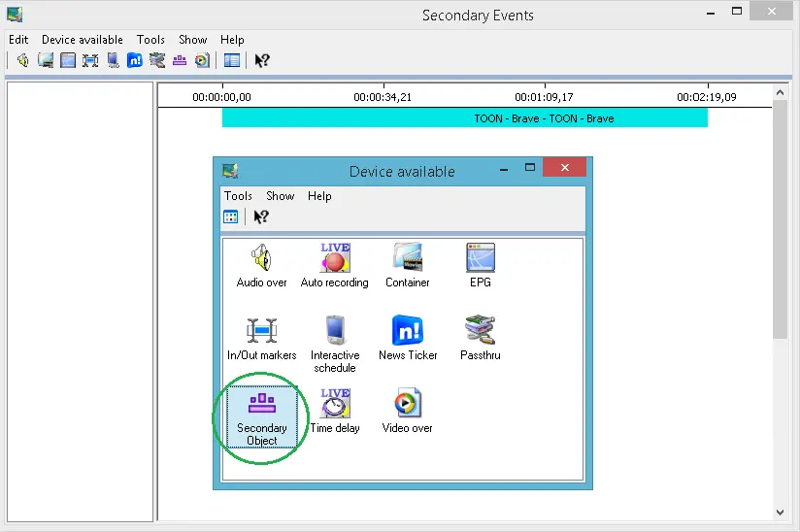Open Show menu in Device available window
Viewport: 800px width, 532px height.
click(280, 196)
